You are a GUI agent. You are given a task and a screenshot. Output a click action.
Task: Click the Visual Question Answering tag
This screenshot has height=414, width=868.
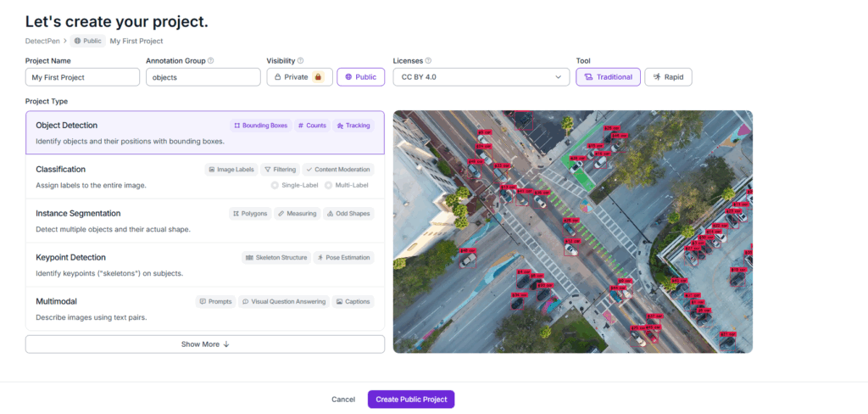tap(283, 302)
